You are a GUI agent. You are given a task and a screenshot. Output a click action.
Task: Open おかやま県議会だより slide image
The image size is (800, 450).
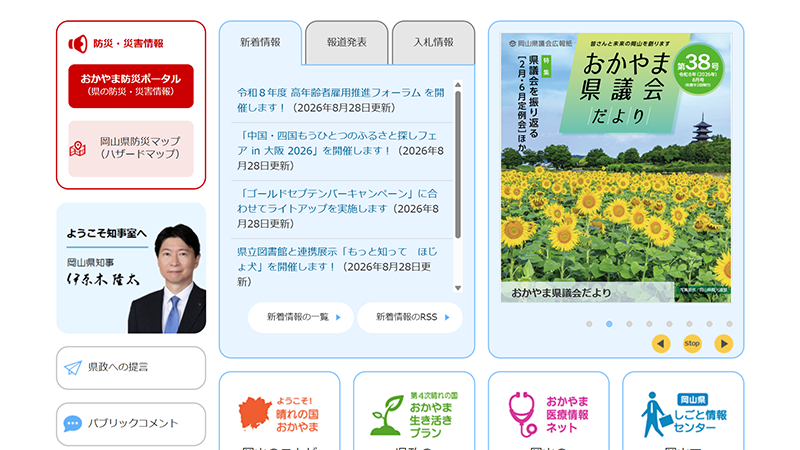[616, 168]
